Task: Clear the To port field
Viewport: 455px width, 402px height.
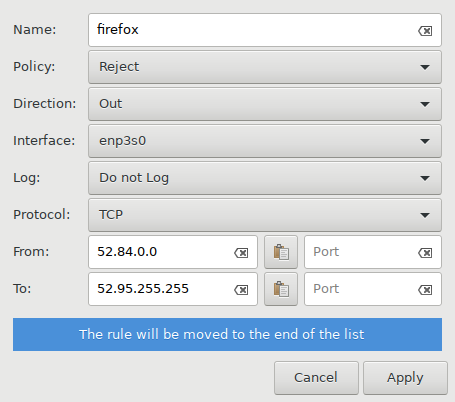Action: [x=425, y=290]
